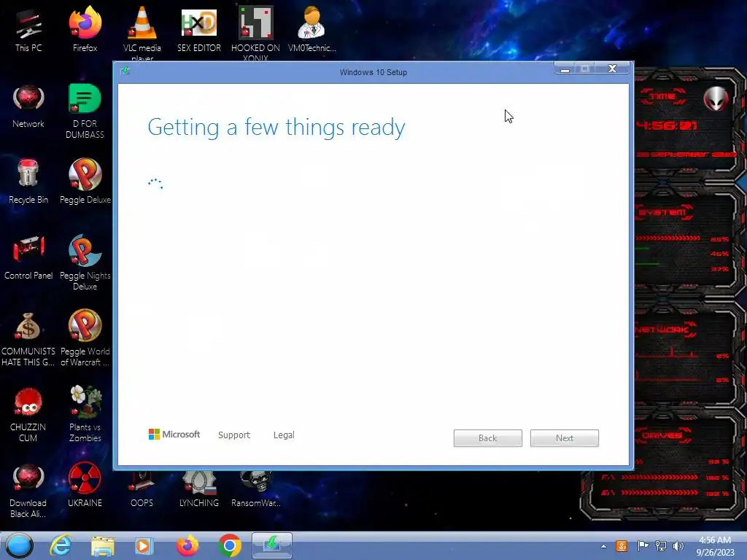Click the SYSTEM gadget header
Screen dimensions: 747x560
click(664, 212)
